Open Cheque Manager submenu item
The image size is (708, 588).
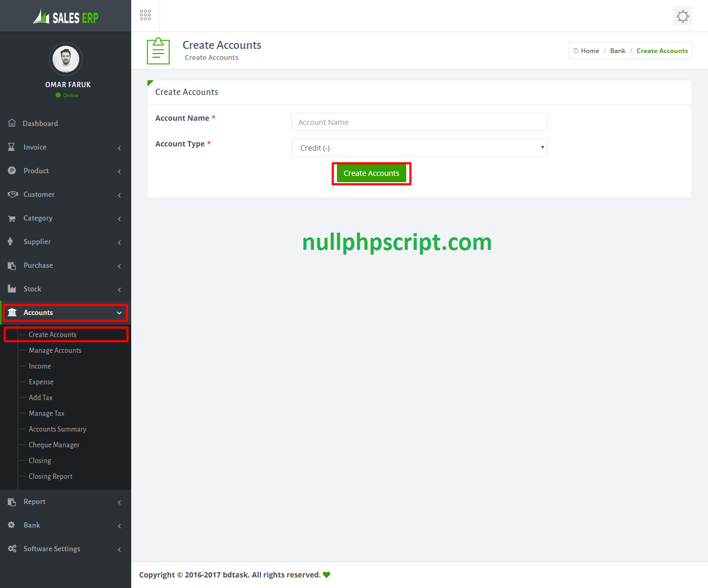point(54,445)
